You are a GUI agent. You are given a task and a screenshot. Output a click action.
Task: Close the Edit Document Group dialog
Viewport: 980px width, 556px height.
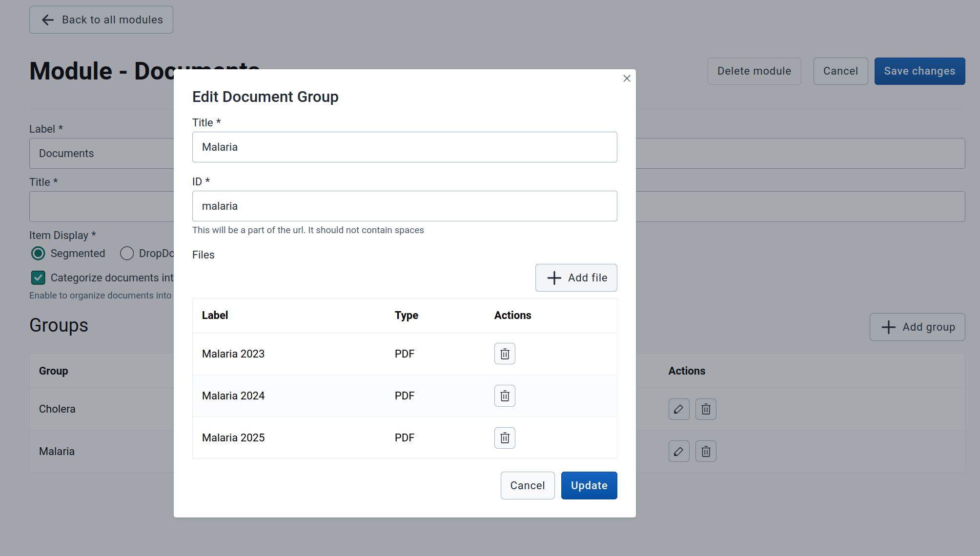(x=627, y=79)
